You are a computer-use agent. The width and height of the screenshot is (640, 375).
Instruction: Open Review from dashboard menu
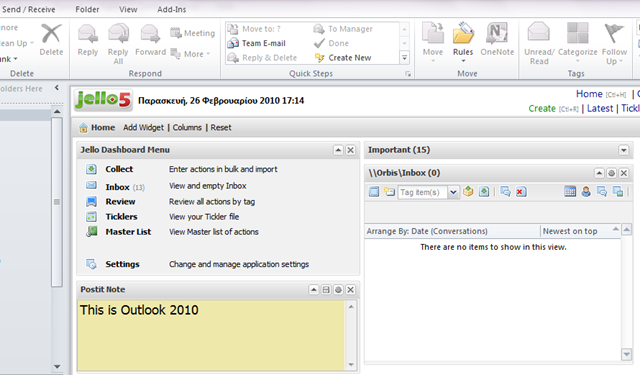tap(120, 202)
